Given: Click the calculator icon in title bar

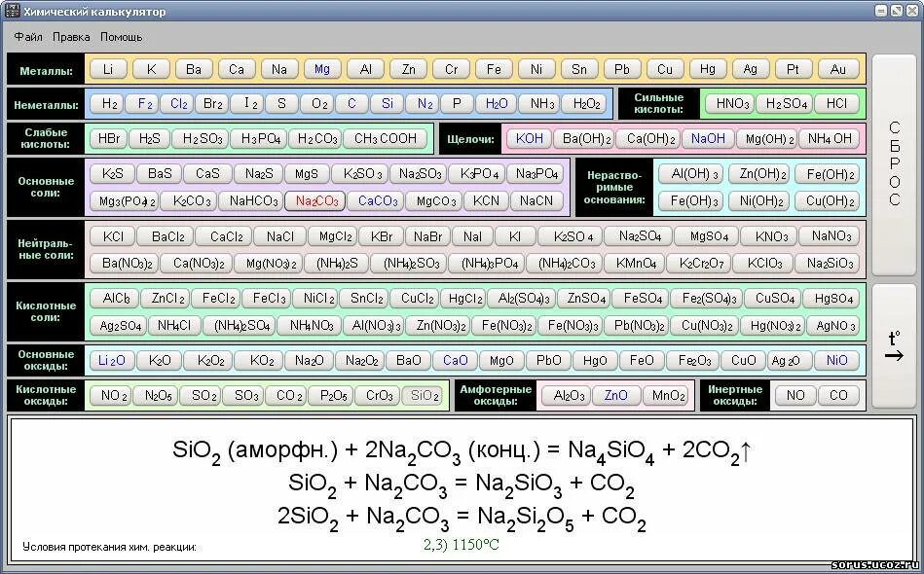Looking at the screenshot, I should click(11, 11).
